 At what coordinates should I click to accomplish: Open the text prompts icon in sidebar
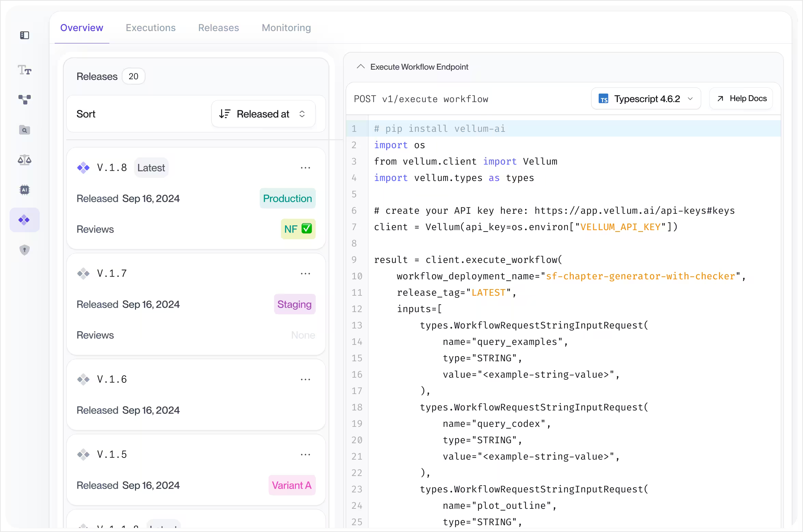(25, 70)
